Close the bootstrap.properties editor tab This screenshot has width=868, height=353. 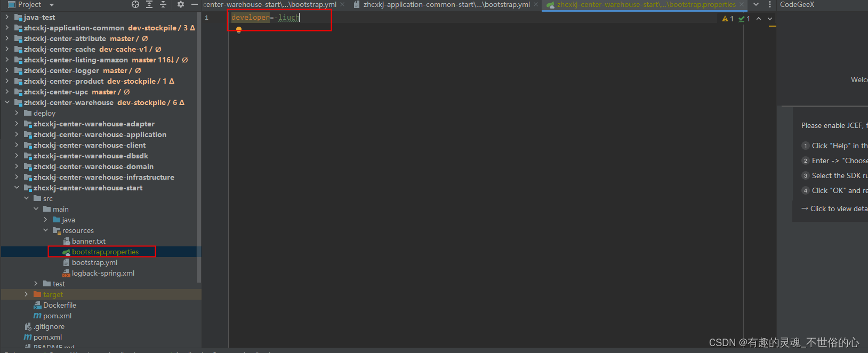[x=742, y=4]
